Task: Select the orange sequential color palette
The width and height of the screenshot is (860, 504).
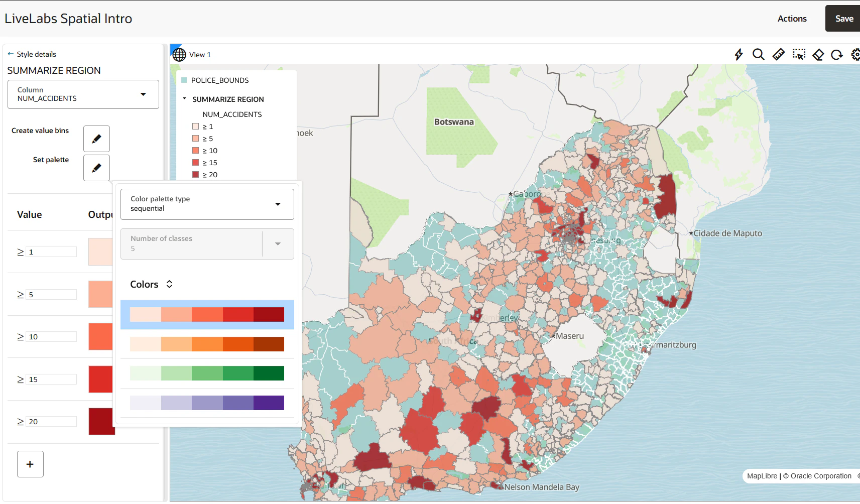Action: coord(207,344)
